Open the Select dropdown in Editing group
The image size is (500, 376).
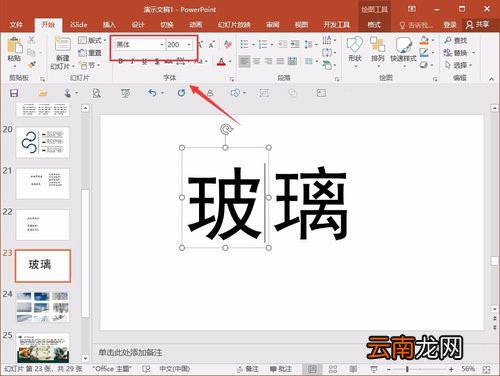point(459,65)
